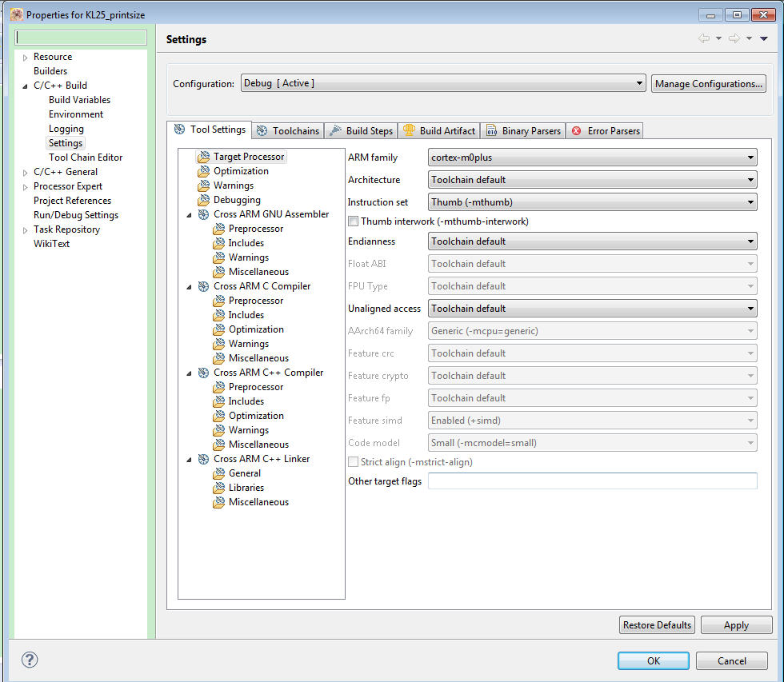The height and width of the screenshot is (682, 784).
Task: Click the forward navigation arrow icon
Action: [x=734, y=38]
